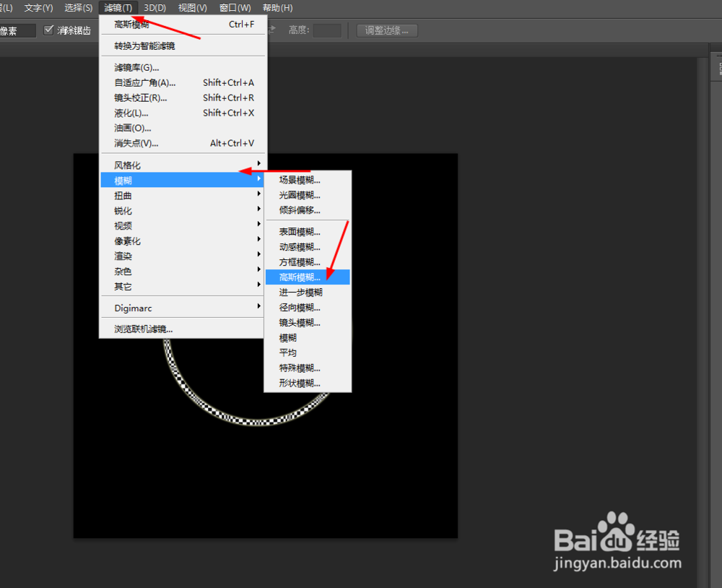Open the 窗口(W) menu
Image resolution: width=722 pixels, height=588 pixels.
(x=235, y=8)
